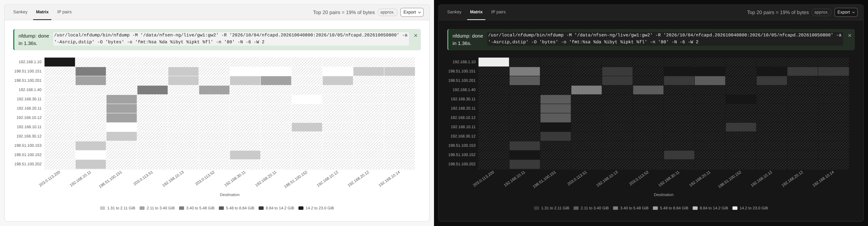Image resolution: width=868 pixels, height=226 pixels.
Task: Open the Sankey tab in dark panel
Action: pos(454,12)
